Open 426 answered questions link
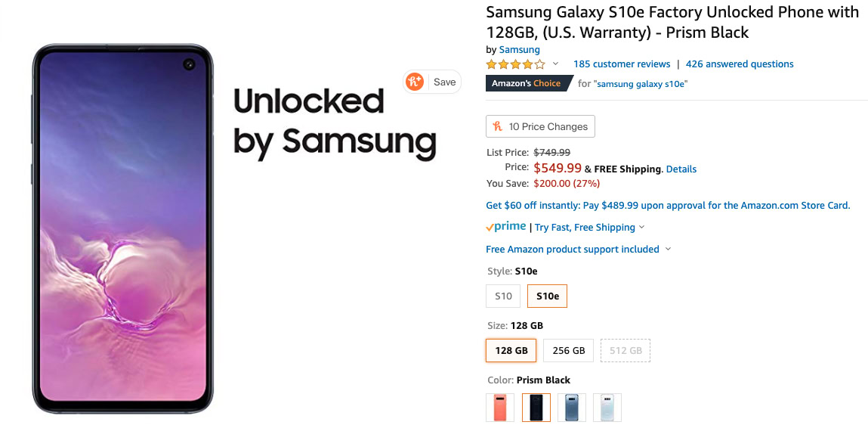This screenshot has height=425, width=868. (740, 64)
